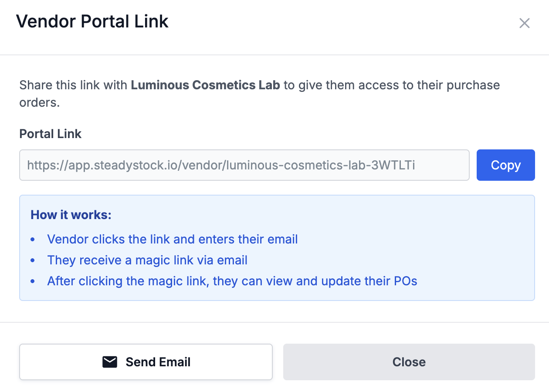Click the vendor email entry bullet point

click(x=173, y=239)
